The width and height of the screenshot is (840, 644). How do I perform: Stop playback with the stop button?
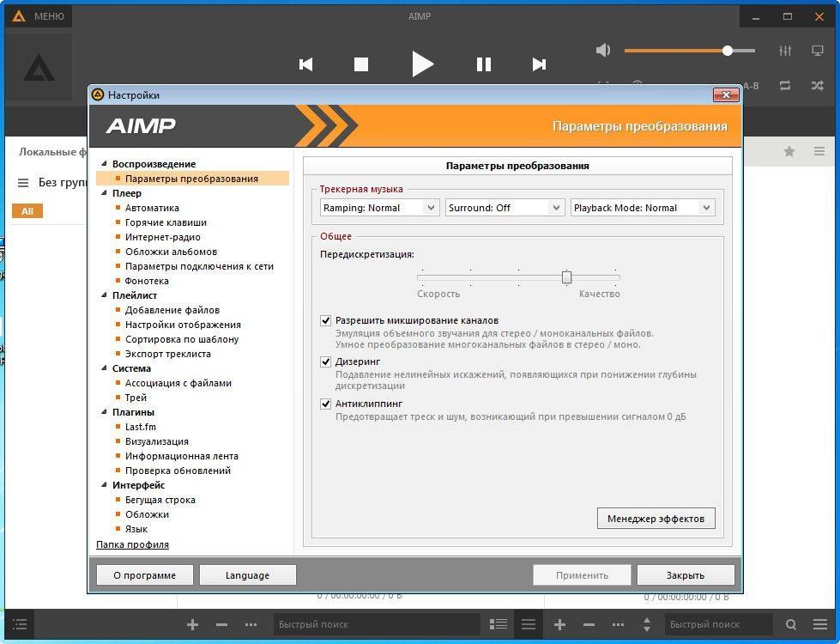pos(361,64)
